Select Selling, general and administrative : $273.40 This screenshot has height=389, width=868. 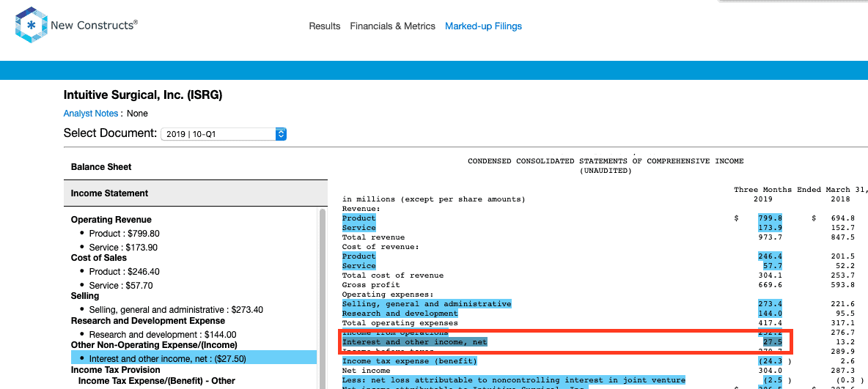click(x=176, y=310)
